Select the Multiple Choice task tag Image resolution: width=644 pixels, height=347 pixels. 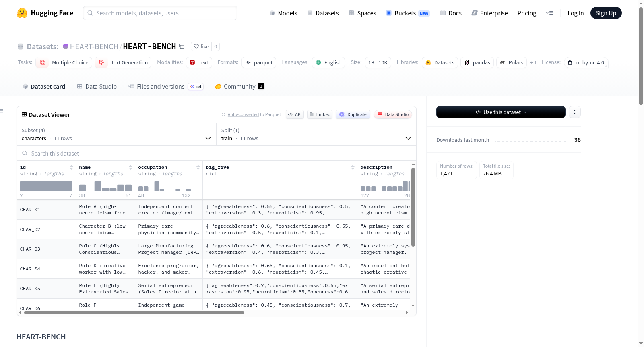64,62
